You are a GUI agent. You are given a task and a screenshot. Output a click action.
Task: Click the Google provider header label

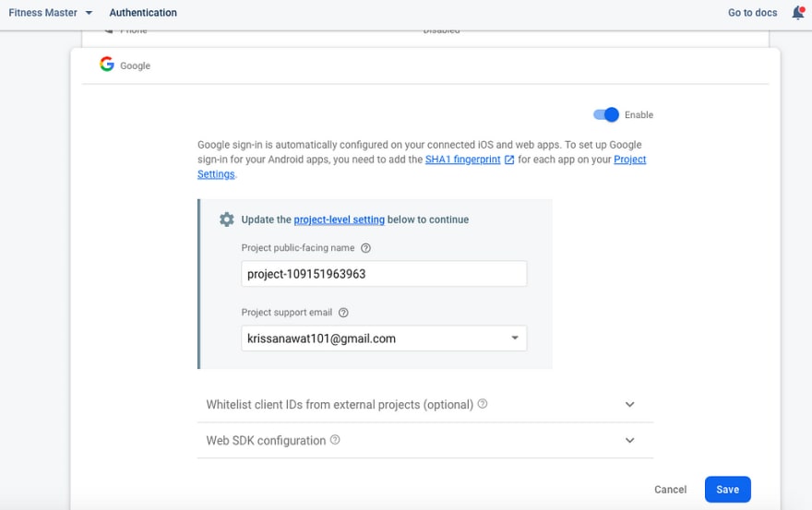(x=135, y=65)
